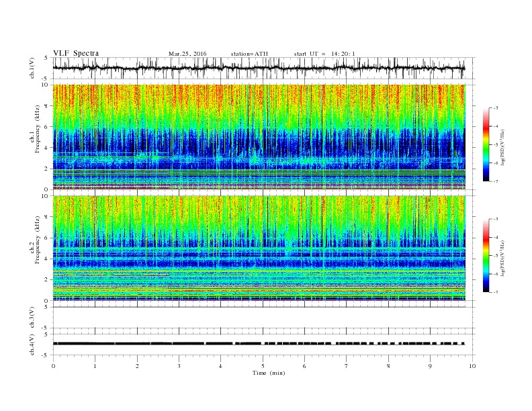Click time axis tick label "7"
Screen dimensions: 532x411
pos(347,366)
